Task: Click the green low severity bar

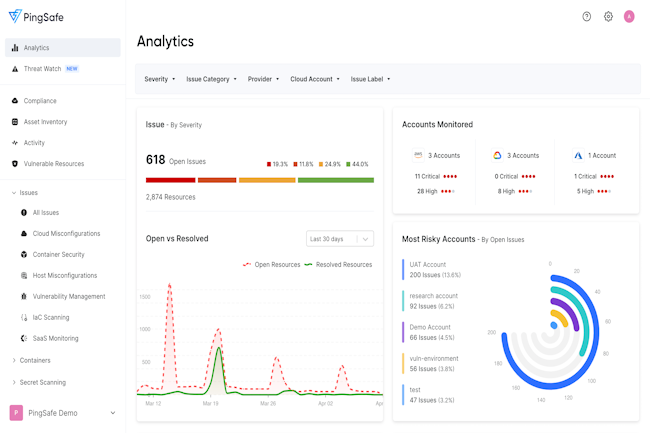Action: [336, 180]
